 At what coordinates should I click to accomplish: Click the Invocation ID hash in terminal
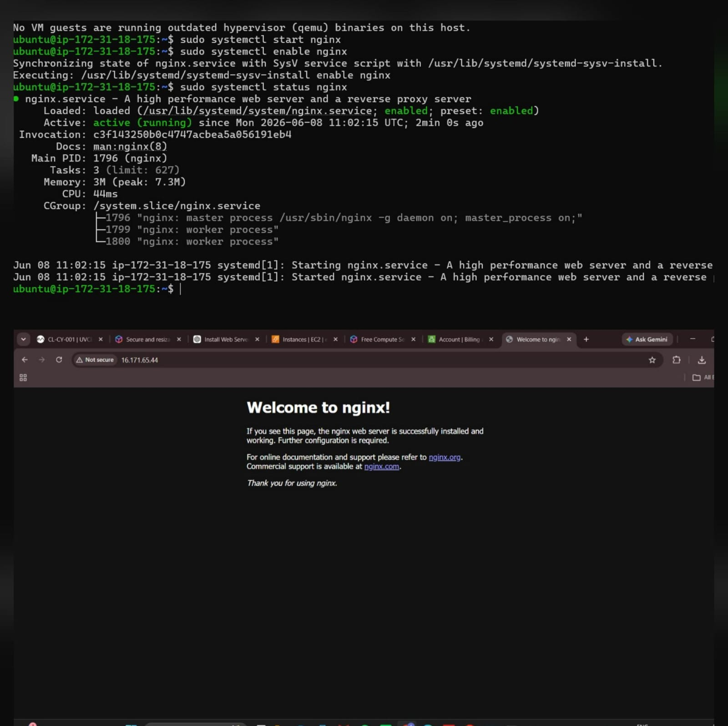pos(192,135)
